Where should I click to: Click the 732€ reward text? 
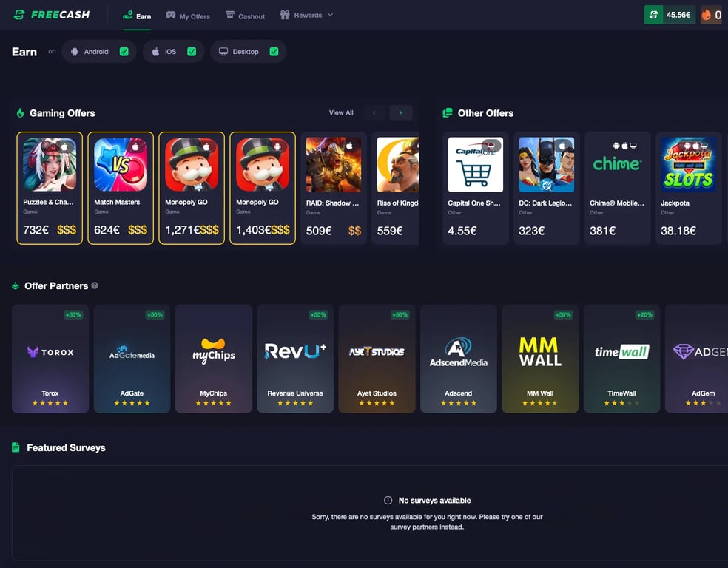tap(36, 230)
